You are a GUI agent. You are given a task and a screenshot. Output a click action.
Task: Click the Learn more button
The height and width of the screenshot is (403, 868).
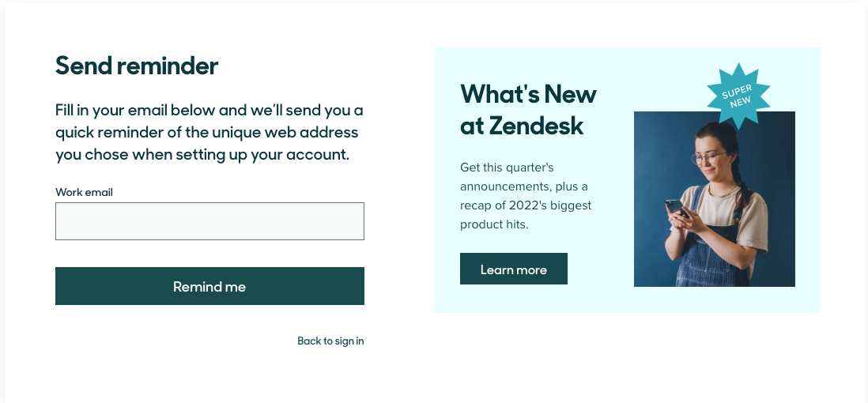click(514, 269)
